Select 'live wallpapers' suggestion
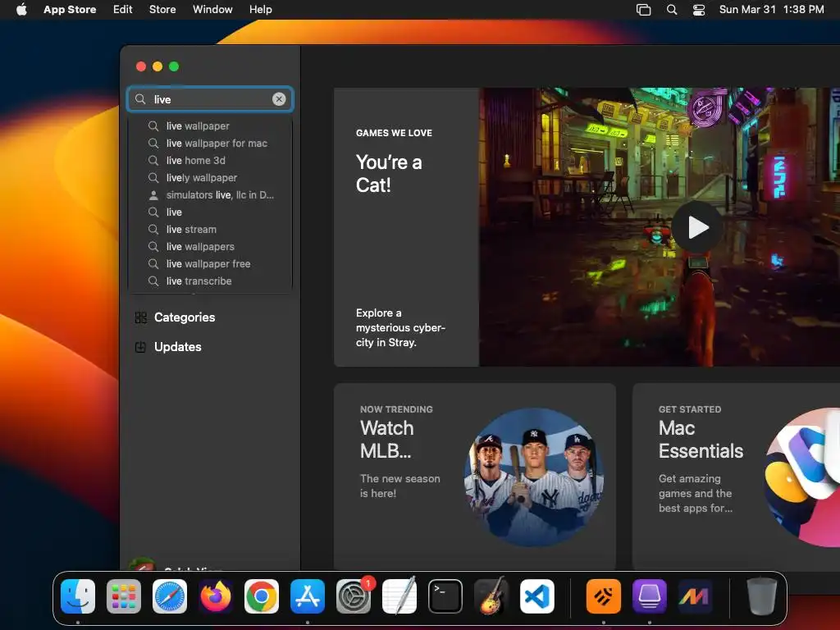This screenshot has width=840, height=630. [210, 246]
